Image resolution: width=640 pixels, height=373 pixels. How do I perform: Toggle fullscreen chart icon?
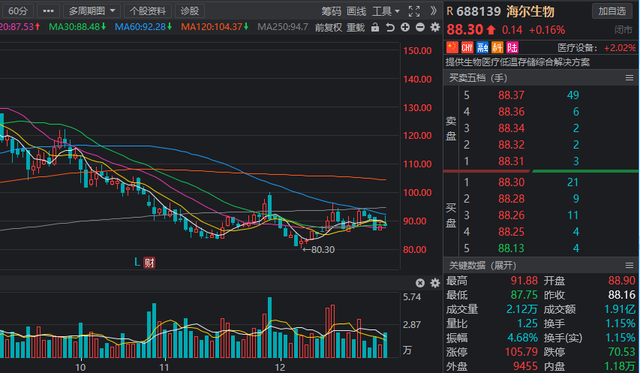pos(414,11)
